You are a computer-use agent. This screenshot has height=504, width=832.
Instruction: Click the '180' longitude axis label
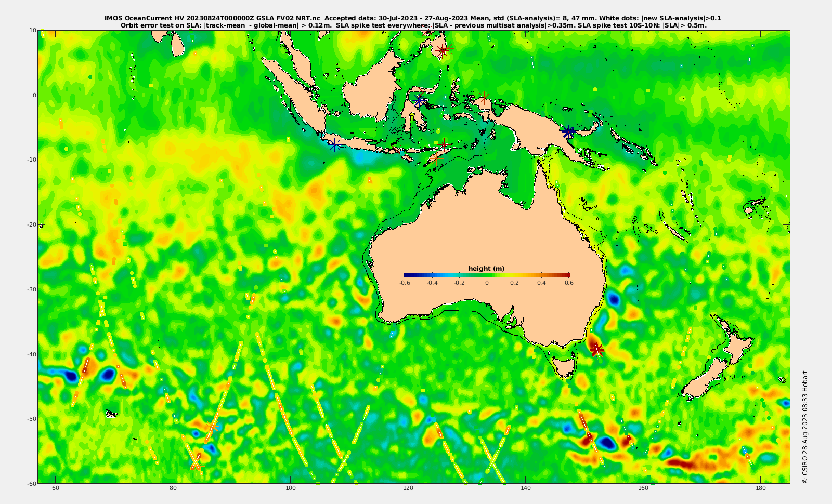tap(761, 488)
